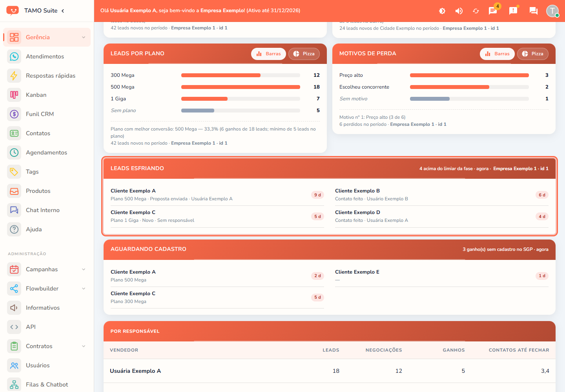The height and width of the screenshot is (392, 565).
Task: Click the refresh sync icon in header
Action: click(x=476, y=11)
